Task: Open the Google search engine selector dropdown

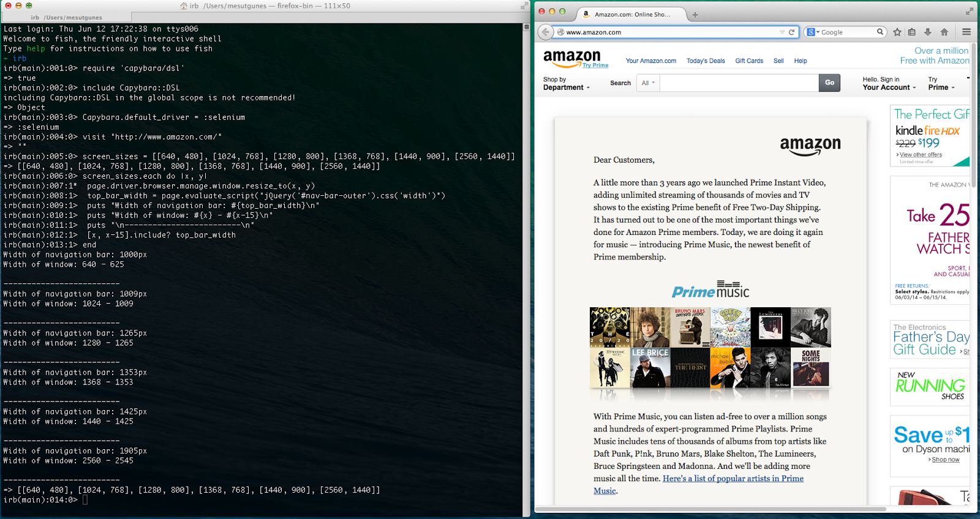Action: click(813, 32)
